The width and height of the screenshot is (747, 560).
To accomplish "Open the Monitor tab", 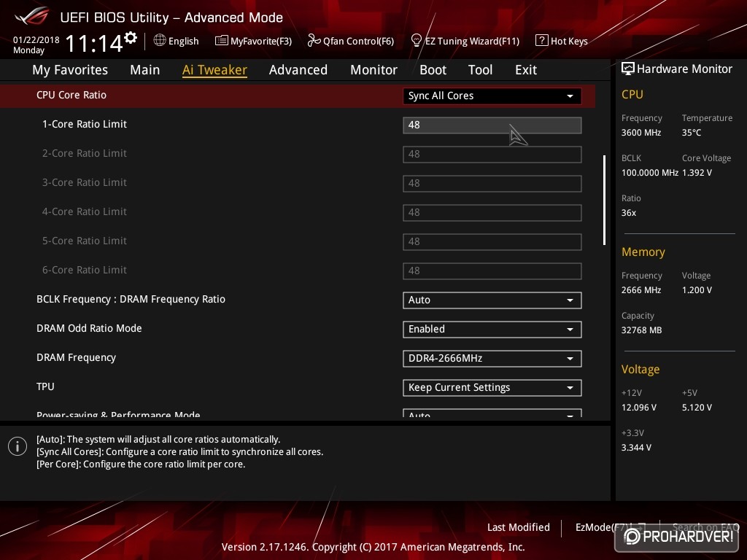I will coord(373,70).
